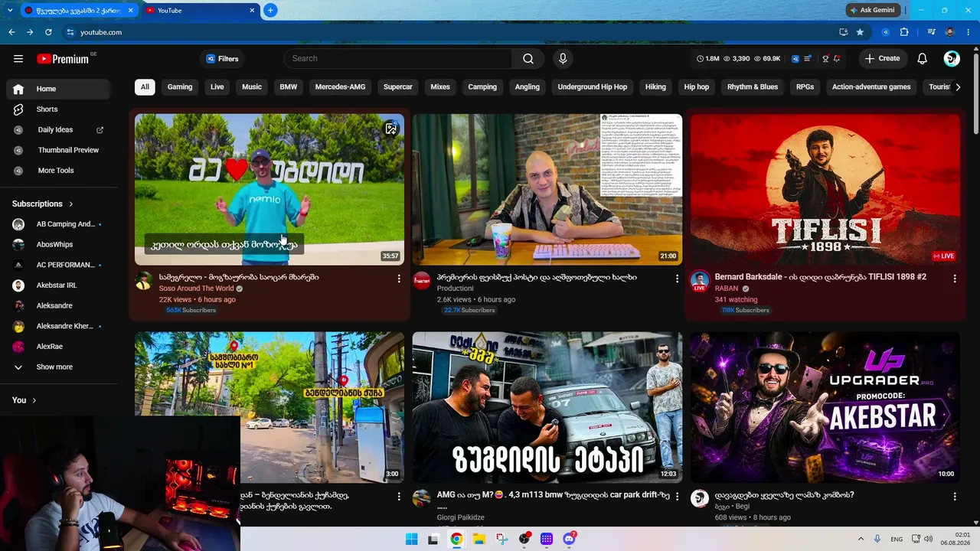Screen dimensions: 980x551
Task: Open options menu for TIFLISI 1898 livestream
Action: tap(955, 279)
